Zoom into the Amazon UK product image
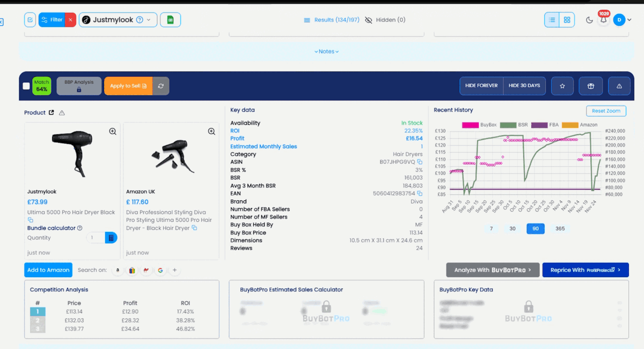The width and height of the screenshot is (644, 349). click(211, 132)
